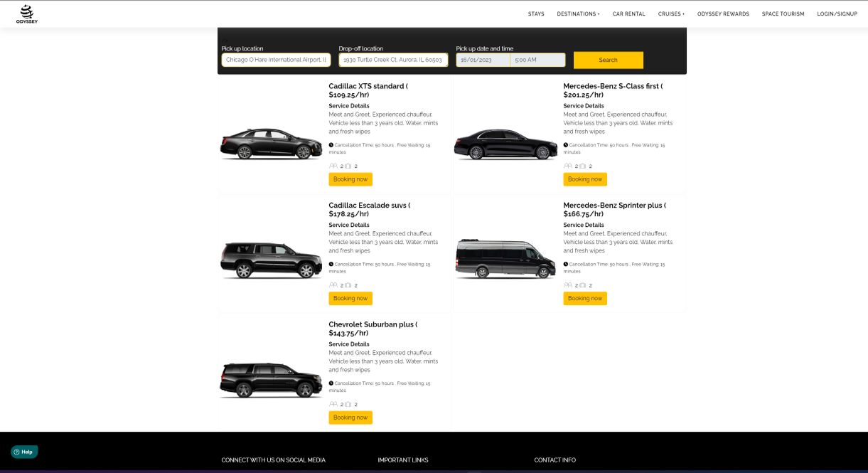
Task: Expand the Cruises menu
Action: pyautogui.click(x=671, y=14)
